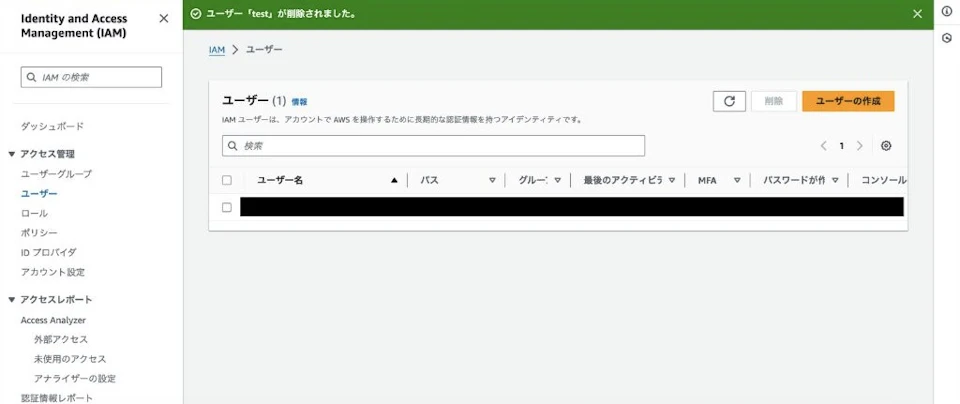Image resolution: width=960 pixels, height=404 pixels.
Task: Sort by 最後のアクティビティ column arrow
Action: coord(672,181)
